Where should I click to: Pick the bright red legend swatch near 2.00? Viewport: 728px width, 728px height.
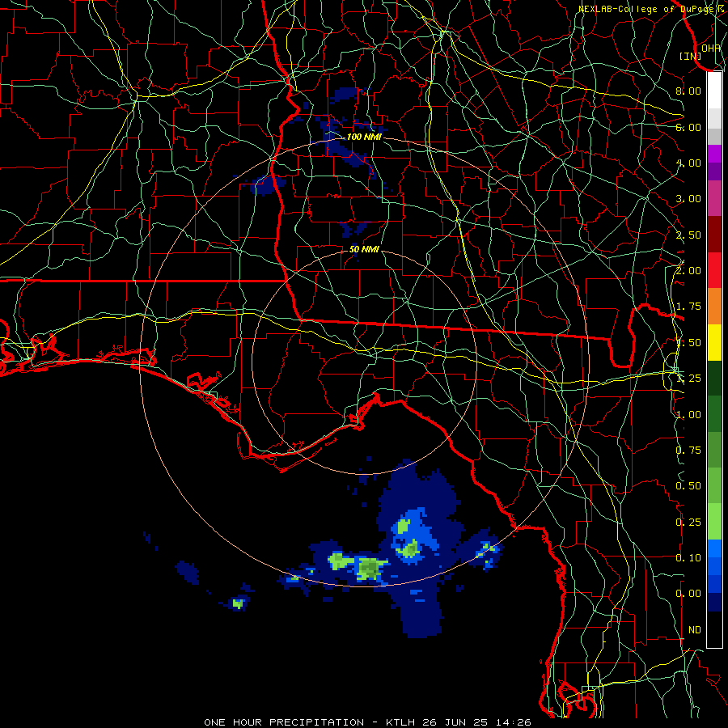[x=714, y=270]
